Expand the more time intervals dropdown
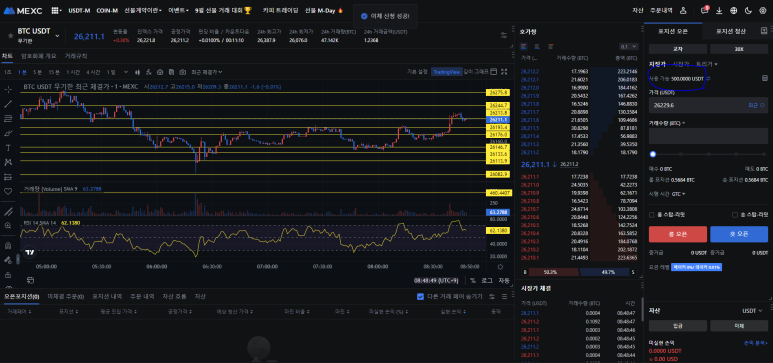The image size is (773, 363). pyautogui.click(x=126, y=72)
